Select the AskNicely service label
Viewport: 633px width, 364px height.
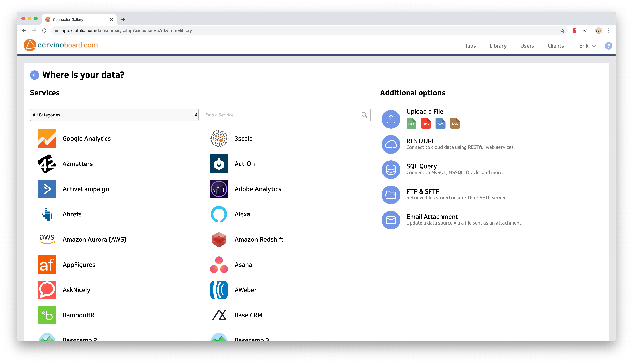(76, 290)
